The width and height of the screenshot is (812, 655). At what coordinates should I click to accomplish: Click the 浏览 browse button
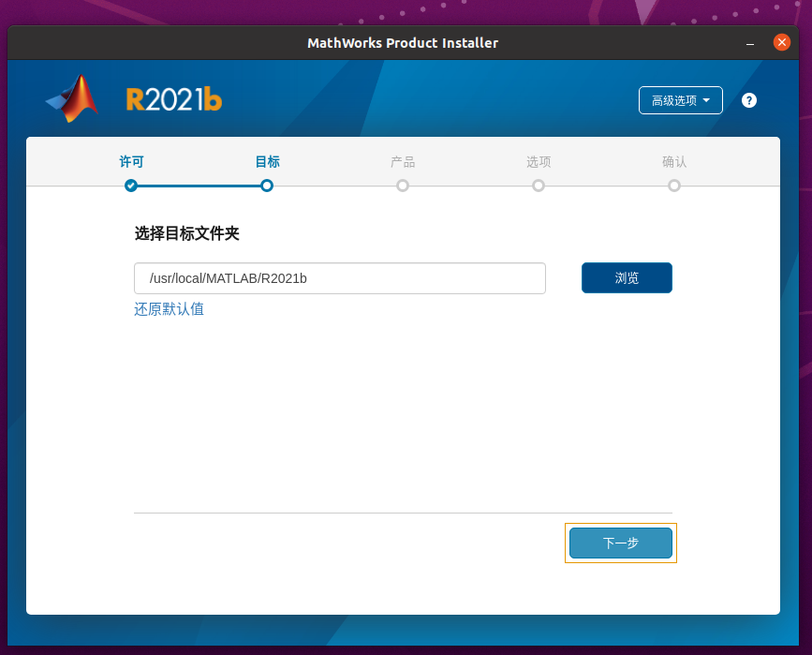coord(627,277)
